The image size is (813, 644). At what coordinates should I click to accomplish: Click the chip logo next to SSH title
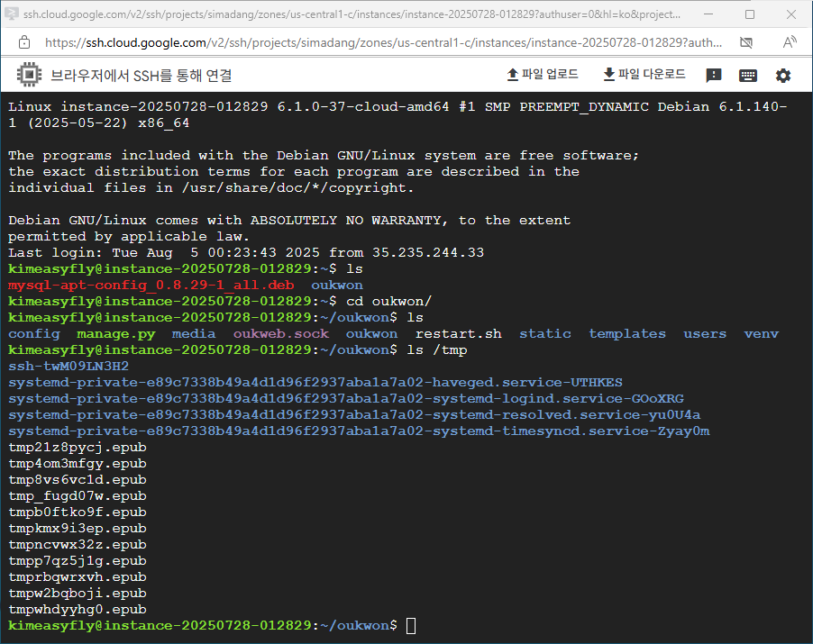[29, 75]
